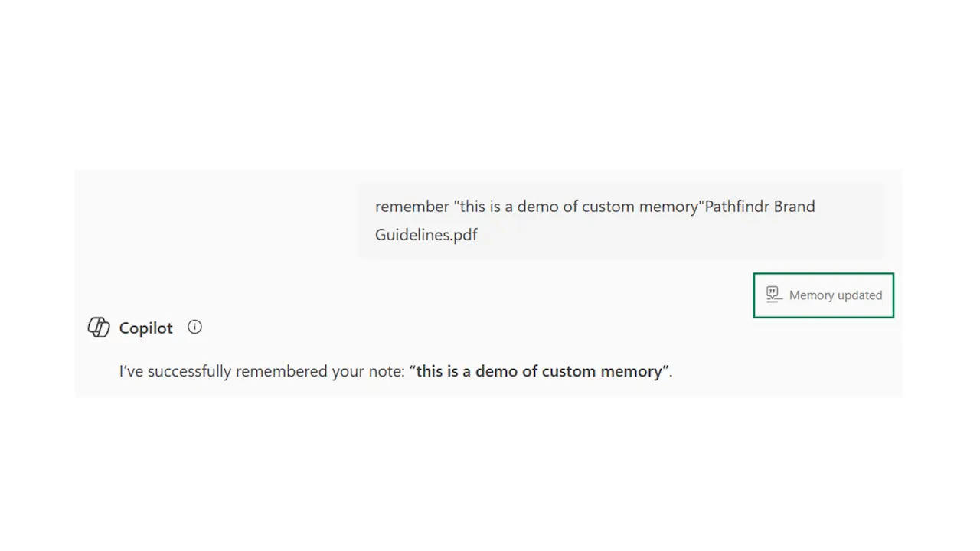
Task: Click the circled i information indicator
Action: 194,327
